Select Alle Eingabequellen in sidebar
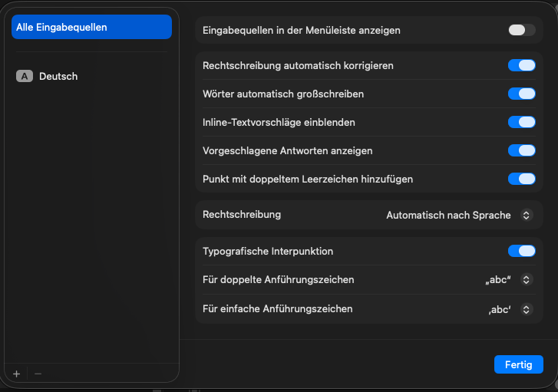The image size is (558, 392). click(91, 27)
